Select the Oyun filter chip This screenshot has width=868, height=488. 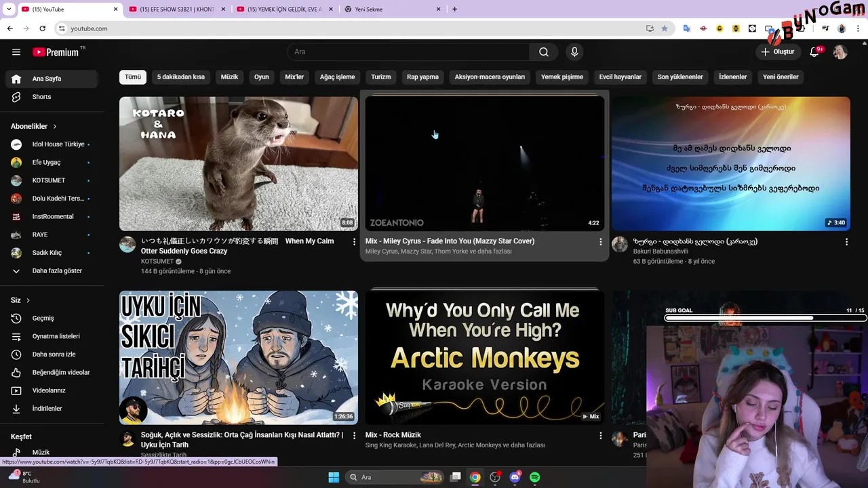262,77
